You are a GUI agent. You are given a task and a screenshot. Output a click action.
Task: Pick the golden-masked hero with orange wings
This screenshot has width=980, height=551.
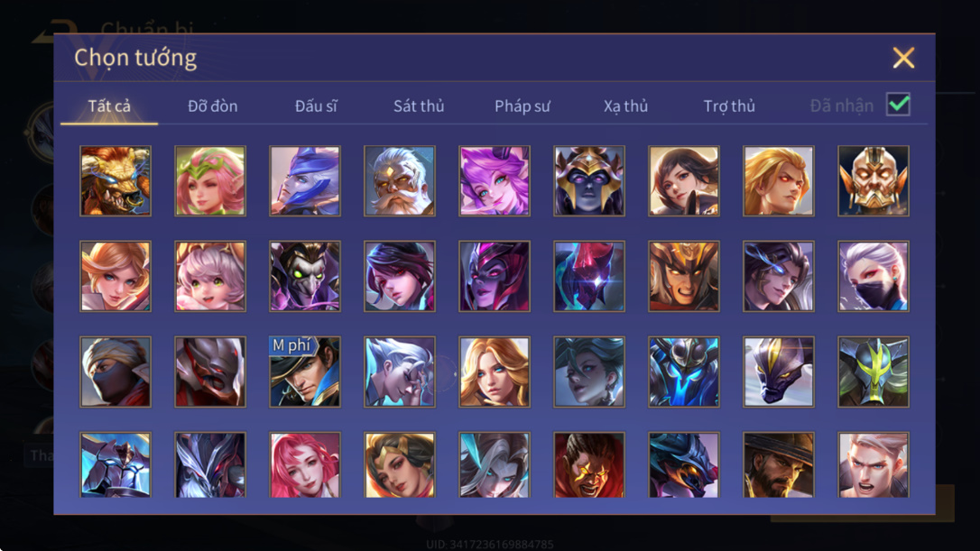point(874,181)
